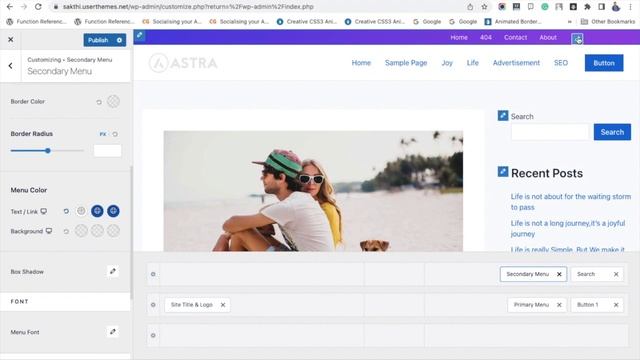
Task: Reload the page in browser toolbar
Action: [x=38, y=7]
